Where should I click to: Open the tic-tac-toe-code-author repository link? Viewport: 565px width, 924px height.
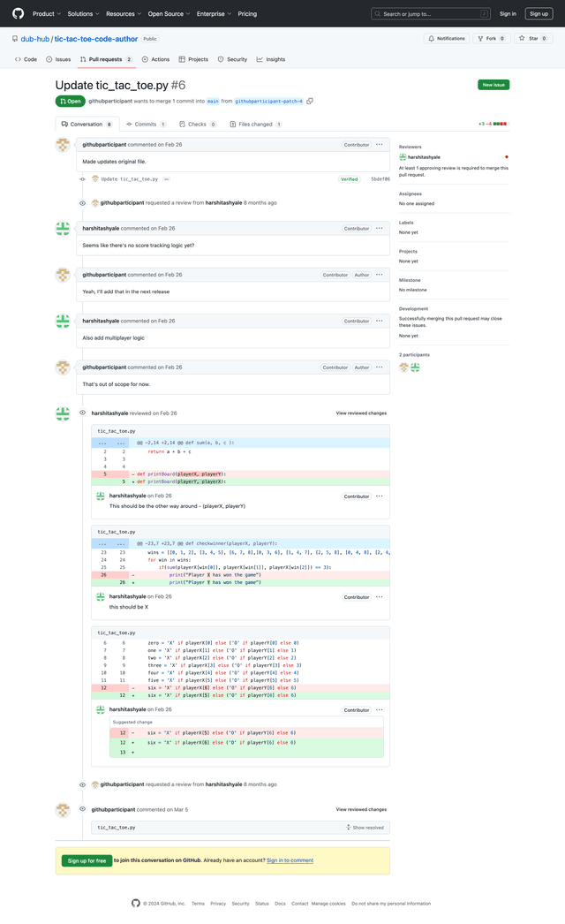click(96, 39)
